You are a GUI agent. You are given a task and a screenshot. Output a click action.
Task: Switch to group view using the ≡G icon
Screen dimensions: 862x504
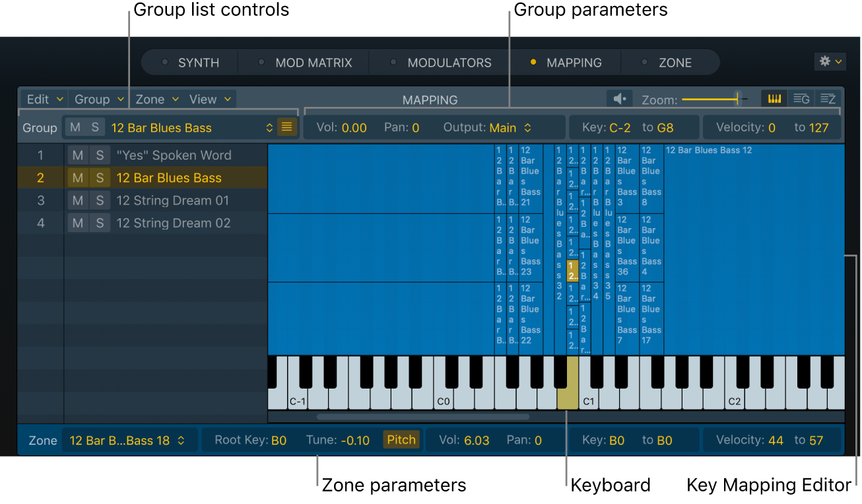point(801,98)
